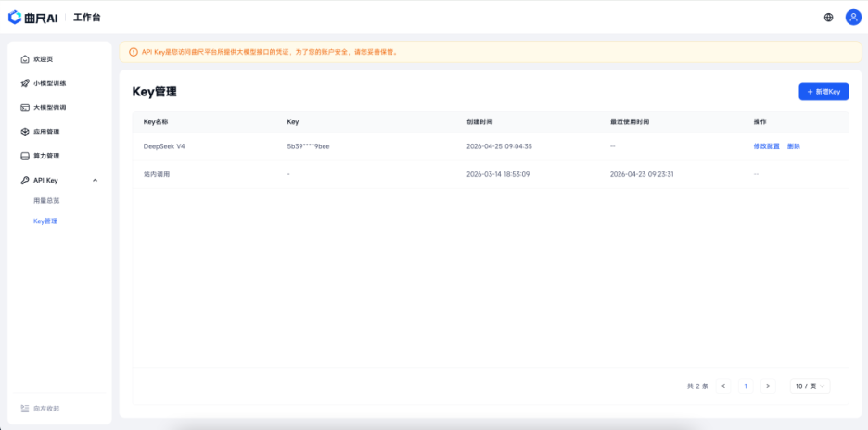
Task: Open 应用管理 cube icon
Action: [25, 132]
